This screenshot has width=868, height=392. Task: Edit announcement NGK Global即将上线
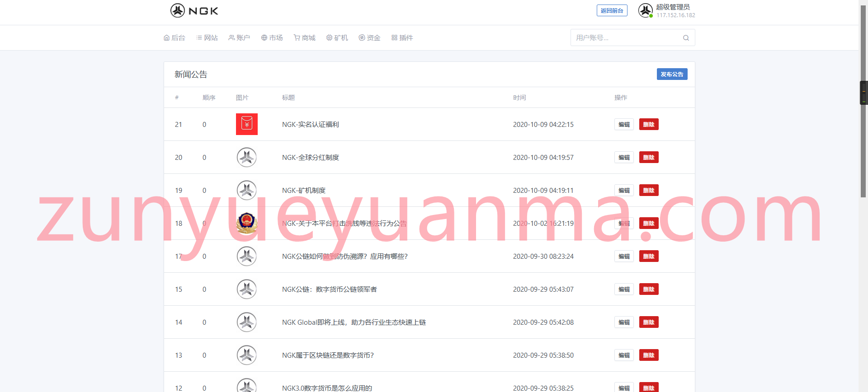(x=624, y=322)
